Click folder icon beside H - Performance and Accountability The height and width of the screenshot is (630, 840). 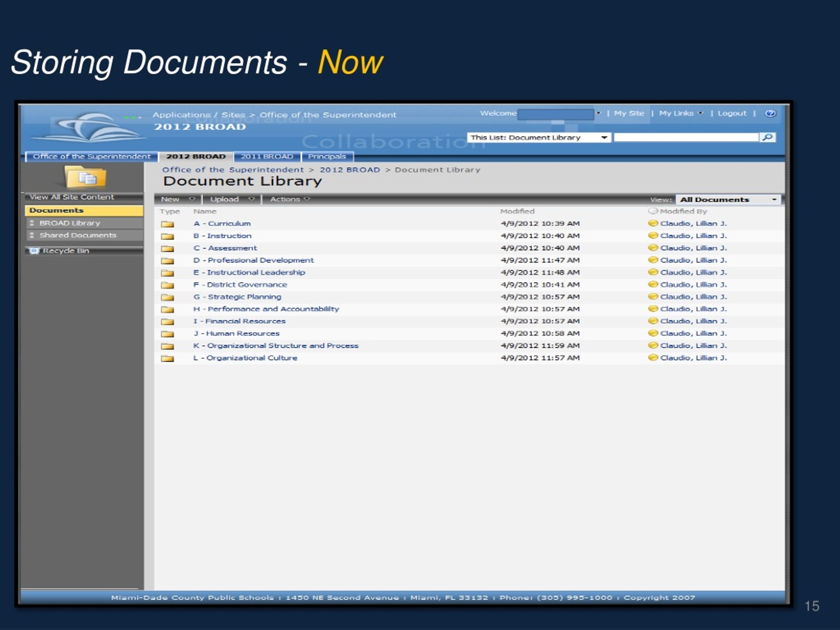click(167, 309)
